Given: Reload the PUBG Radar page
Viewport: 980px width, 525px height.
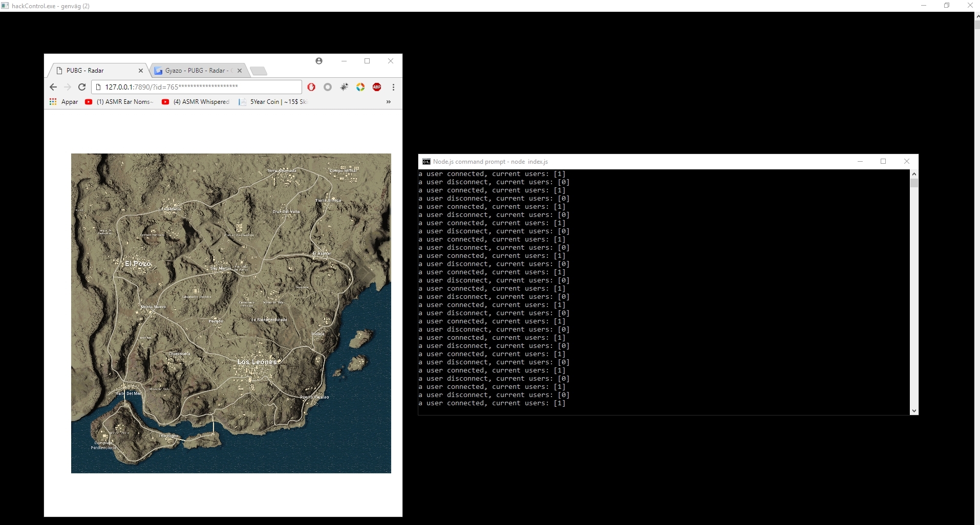Looking at the screenshot, I should [82, 87].
